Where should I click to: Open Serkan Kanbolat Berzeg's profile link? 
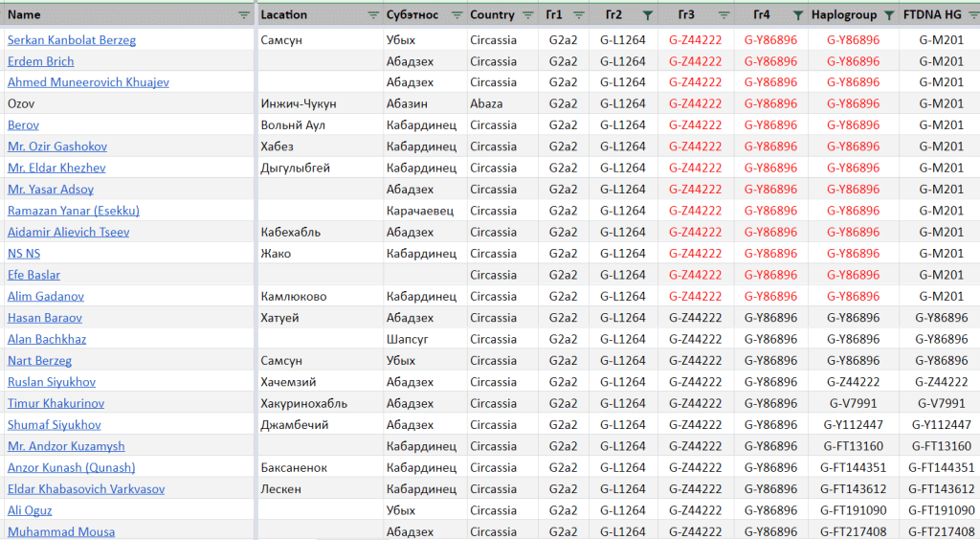[72, 40]
